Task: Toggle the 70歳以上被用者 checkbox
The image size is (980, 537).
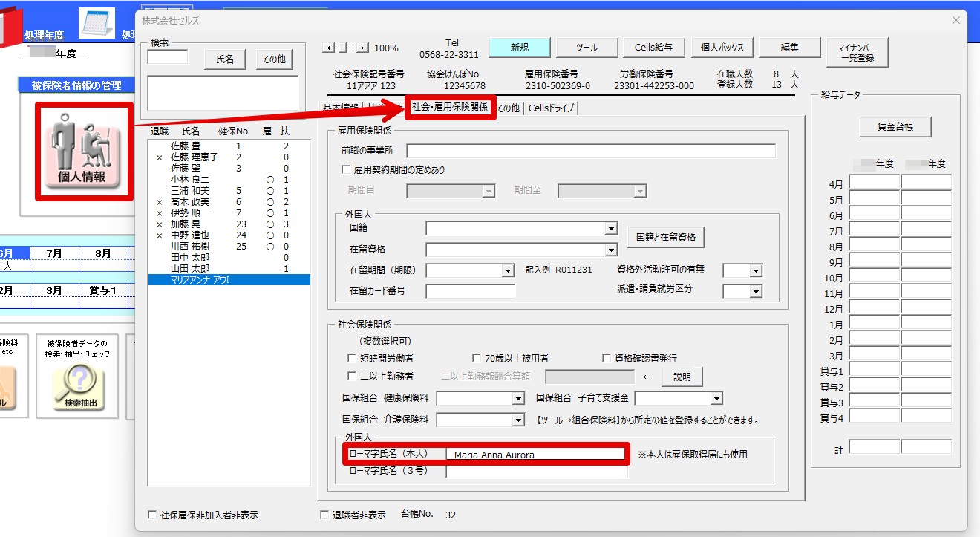Action: point(477,358)
